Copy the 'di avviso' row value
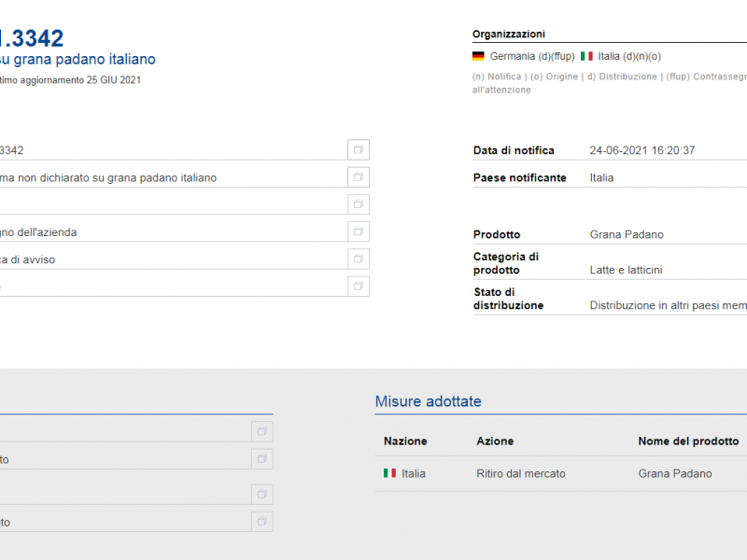 point(359,259)
